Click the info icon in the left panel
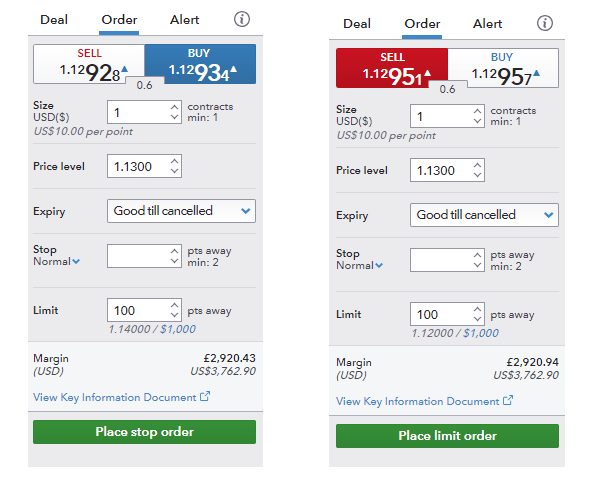 (x=242, y=19)
